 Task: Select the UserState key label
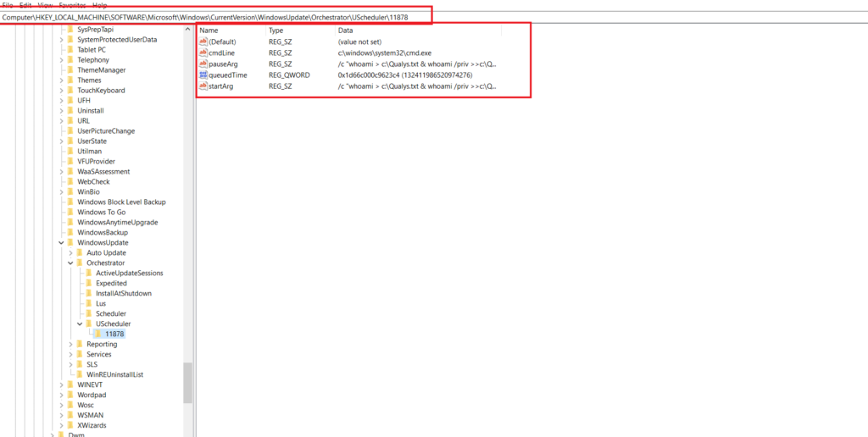coord(92,141)
